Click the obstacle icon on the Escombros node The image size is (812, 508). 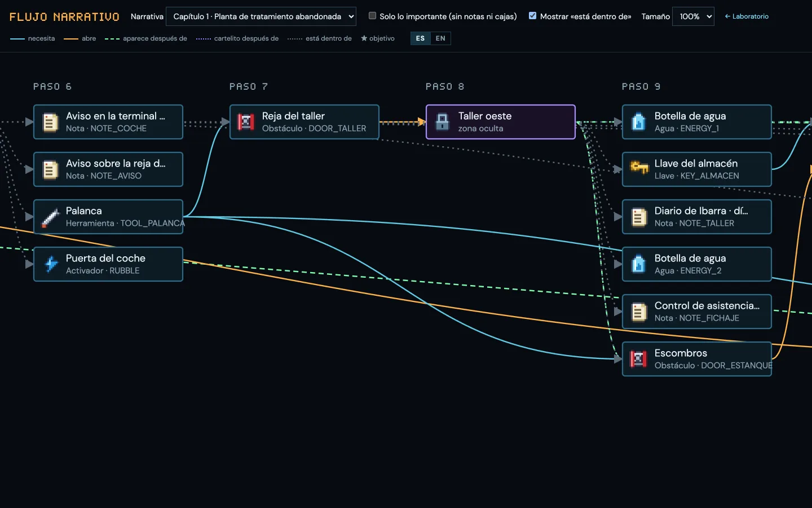tap(638, 359)
